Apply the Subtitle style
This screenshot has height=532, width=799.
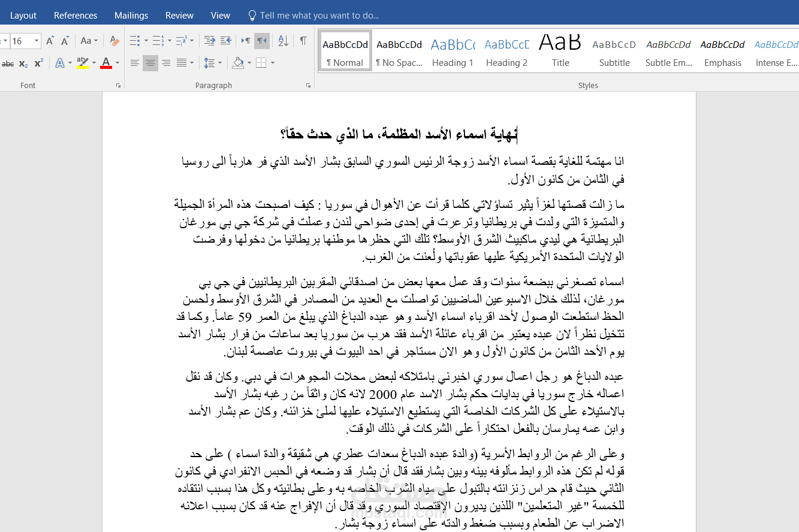pos(614,51)
